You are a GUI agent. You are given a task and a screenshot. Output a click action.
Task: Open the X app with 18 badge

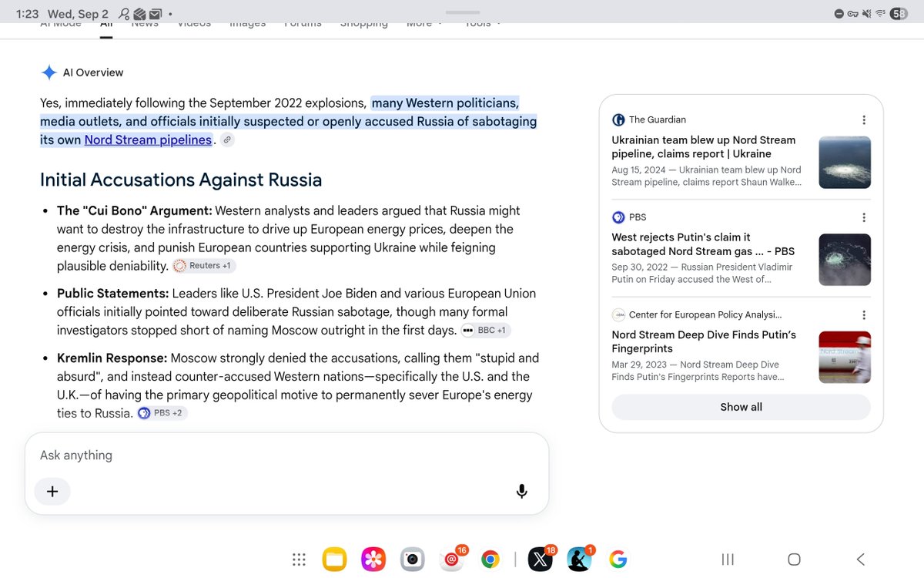coord(541,560)
